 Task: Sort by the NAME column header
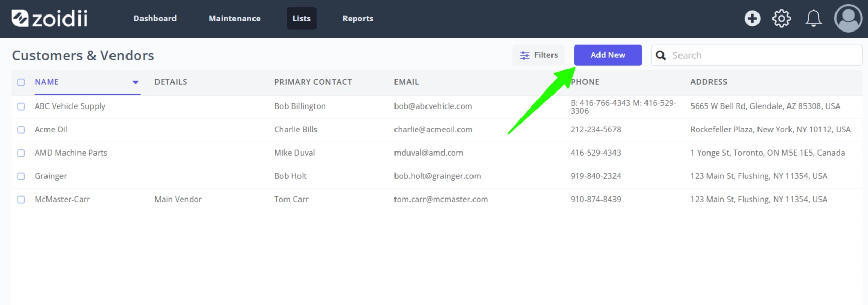[x=46, y=82]
